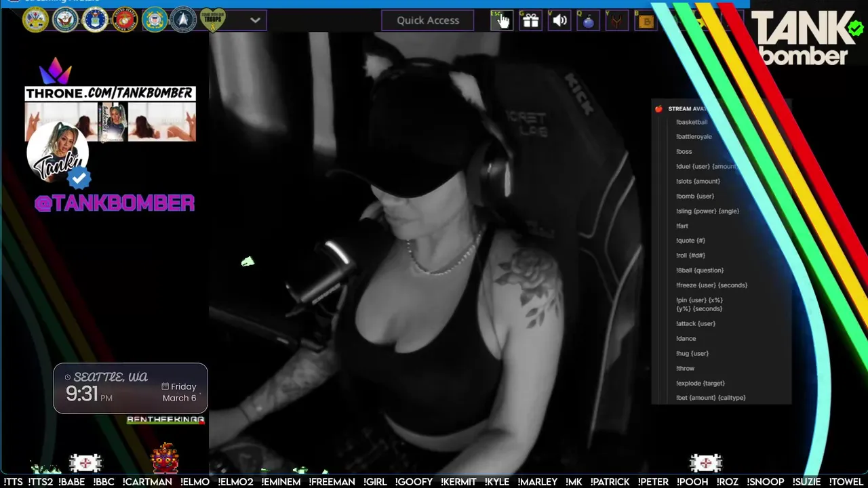
Task: Toggle the speaker sound icon
Action: coord(559,20)
